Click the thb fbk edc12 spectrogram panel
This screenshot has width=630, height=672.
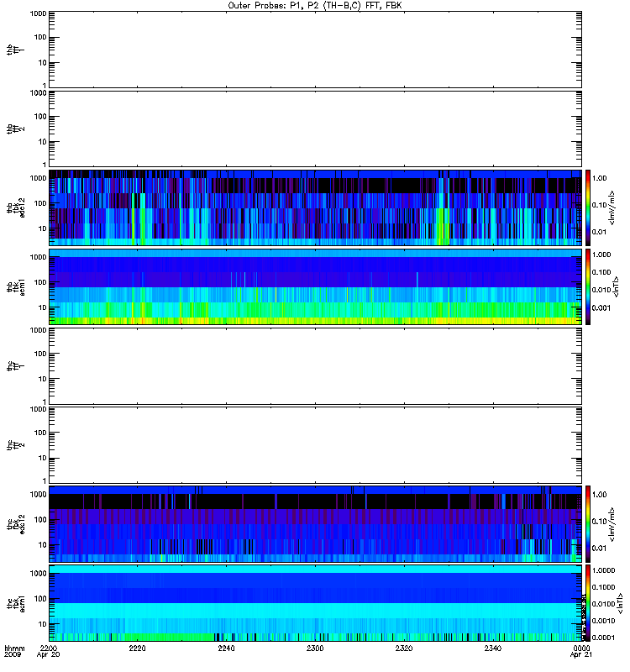315,207
